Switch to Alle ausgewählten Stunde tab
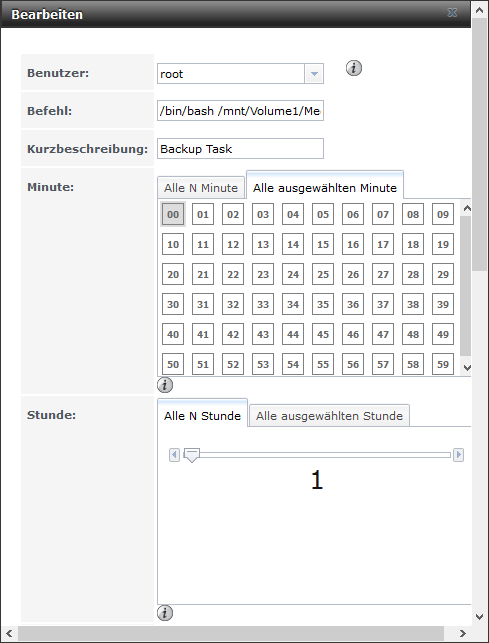This screenshot has width=489, height=643. click(329, 416)
